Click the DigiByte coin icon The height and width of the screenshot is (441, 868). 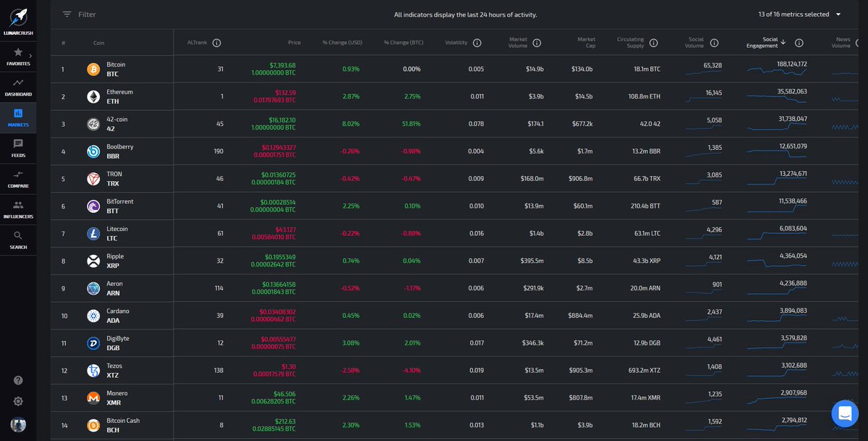click(93, 343)
